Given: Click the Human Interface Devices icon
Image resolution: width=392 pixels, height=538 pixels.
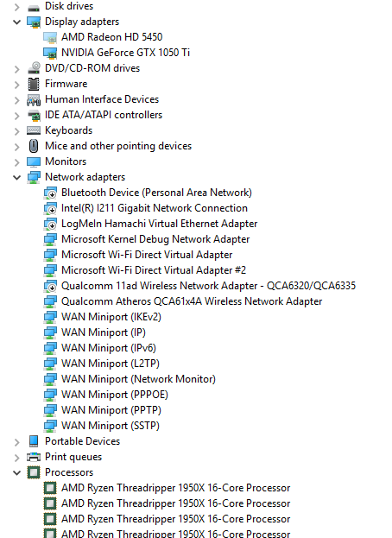Looking at the screenshot, I should click(34, 99).
